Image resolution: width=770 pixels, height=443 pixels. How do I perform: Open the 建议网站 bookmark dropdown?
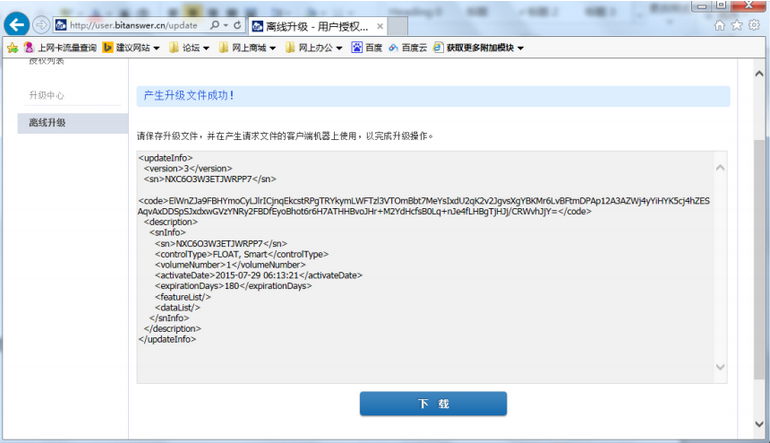pos(131,48)
